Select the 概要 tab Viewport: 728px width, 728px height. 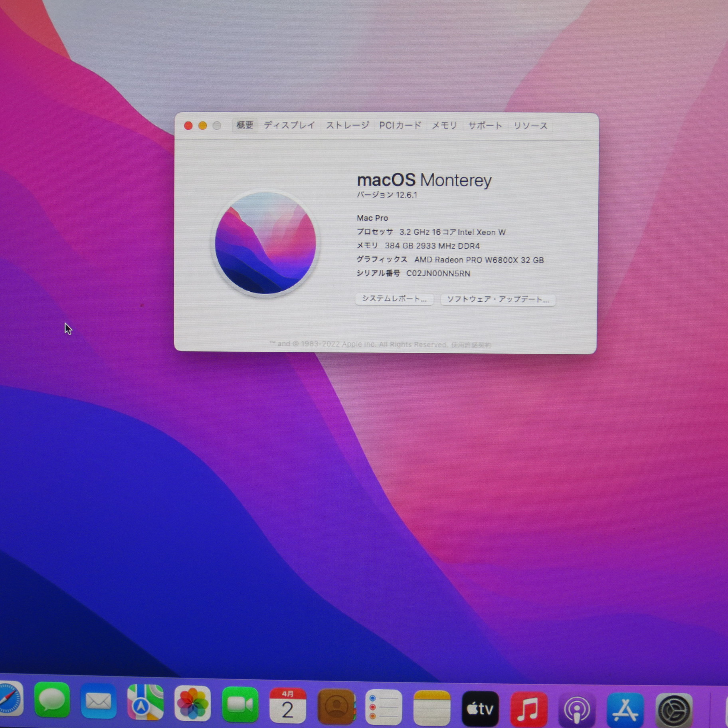(245, 125)
